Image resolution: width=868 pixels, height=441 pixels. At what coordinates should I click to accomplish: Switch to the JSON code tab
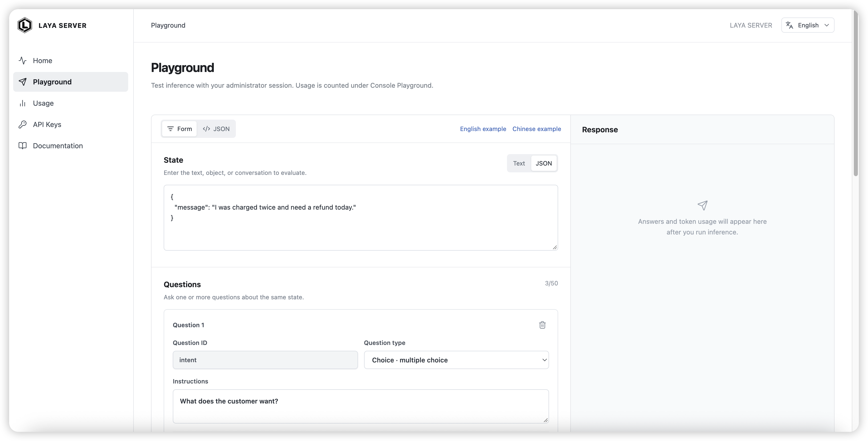[x=216, y=129]
